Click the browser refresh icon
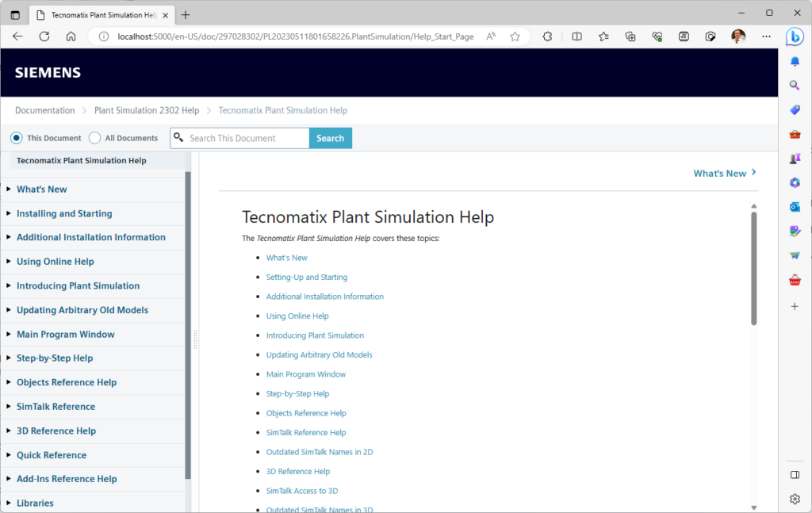The width and height of the screenshot is (812, 513). coord(44,36)
